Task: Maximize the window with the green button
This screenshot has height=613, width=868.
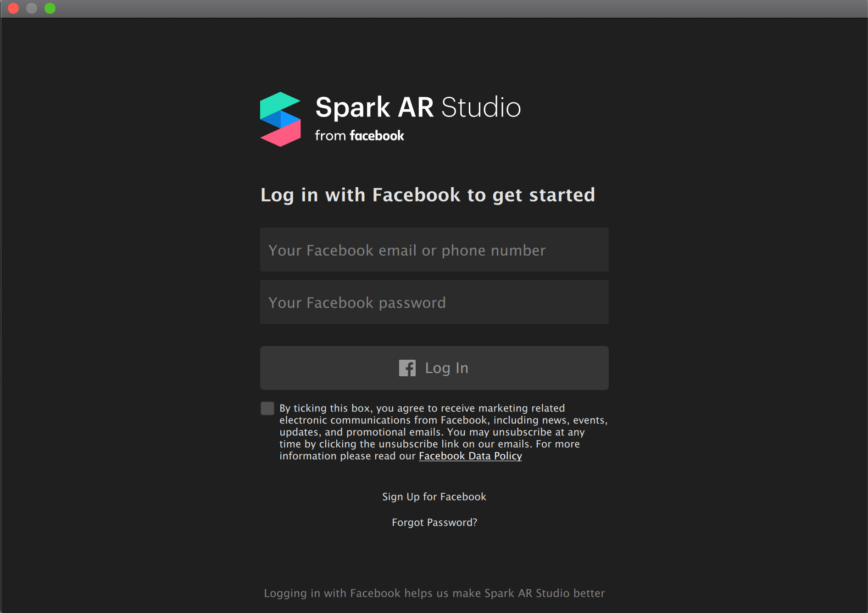Action: [x=50, y=8]
